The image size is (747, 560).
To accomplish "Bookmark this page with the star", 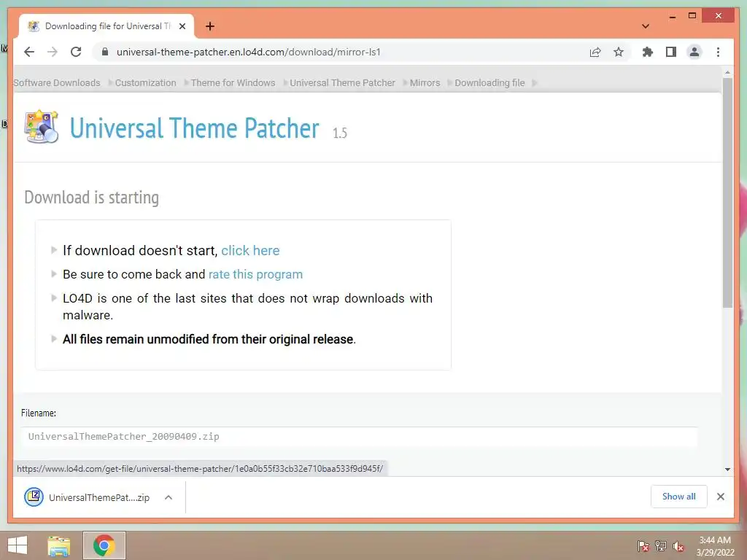I will click(619, 52).
